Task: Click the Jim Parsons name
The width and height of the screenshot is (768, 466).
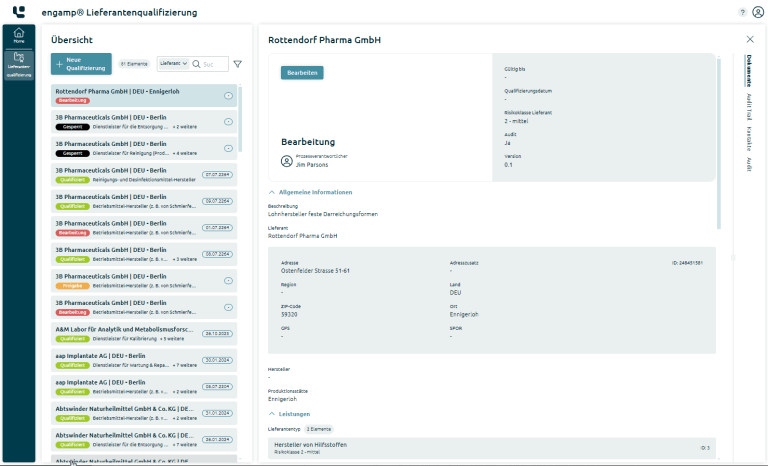Action: coord(312,165)
